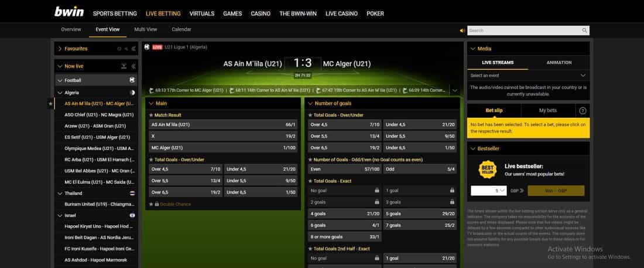Bet on AS Ain M'lila (U21) at 66/1
Viewport: 644px width, 268px height.
pyautogui.click(x=223, y=124)
